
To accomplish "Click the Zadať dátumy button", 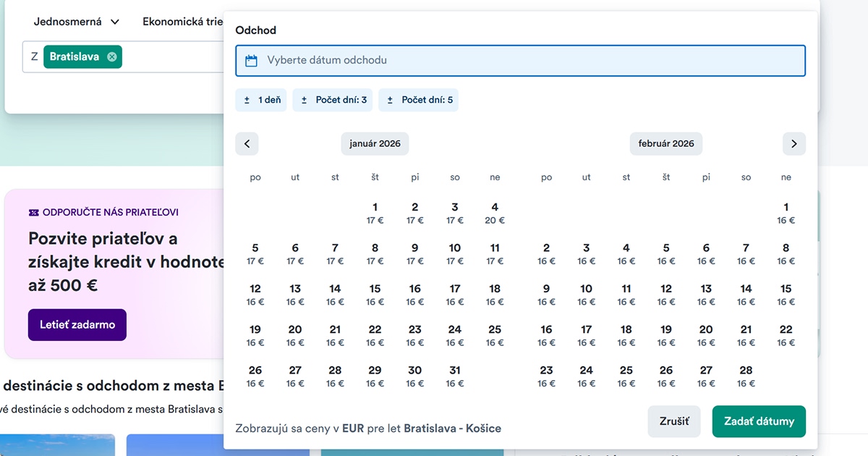I will (758, 421).
